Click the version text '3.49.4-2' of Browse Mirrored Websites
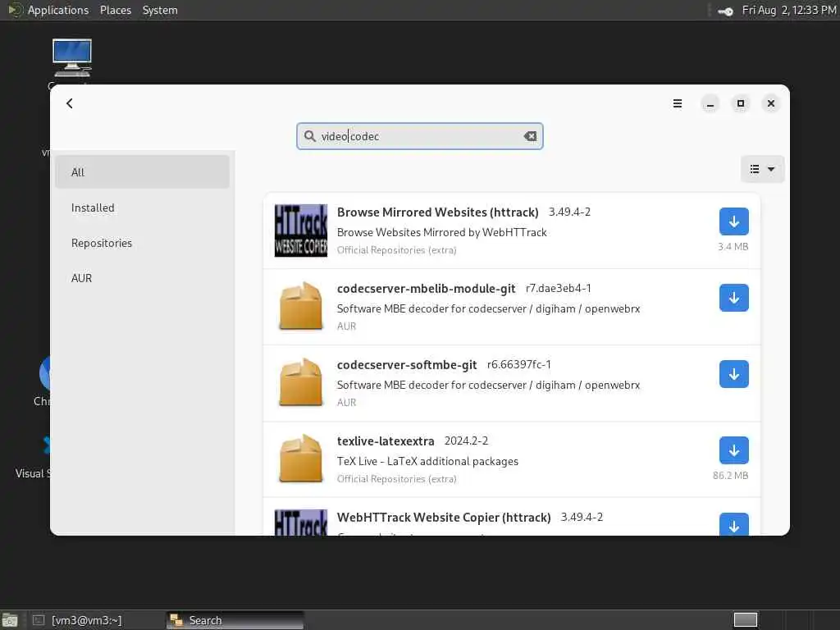 tap(569, 212)
